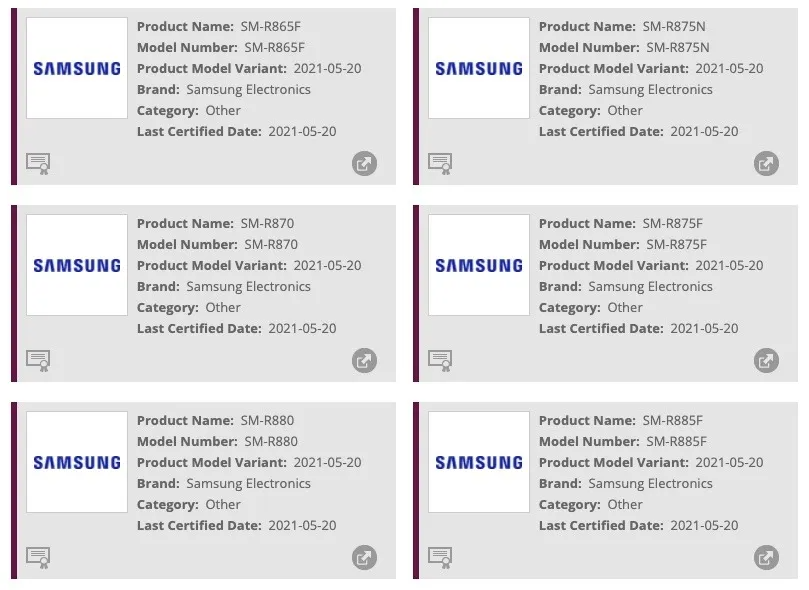
Task: Open external link for SM-R880 card
Action: click(364, 558)
